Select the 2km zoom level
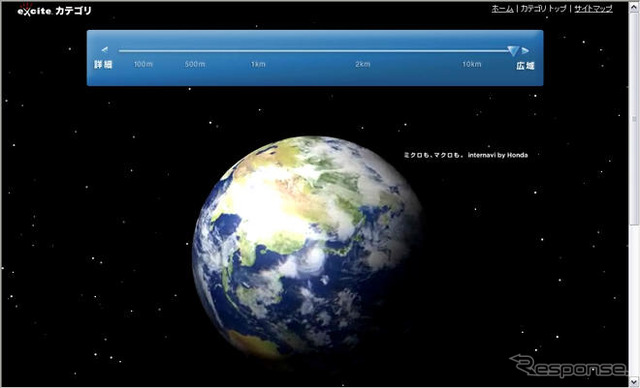640x388 pixels. (362, 64)
